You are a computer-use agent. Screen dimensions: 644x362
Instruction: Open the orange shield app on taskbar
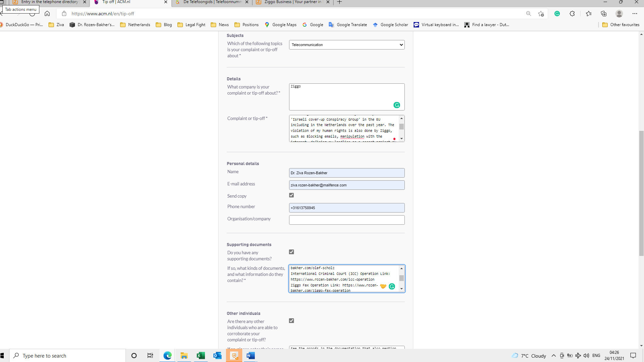234,356
